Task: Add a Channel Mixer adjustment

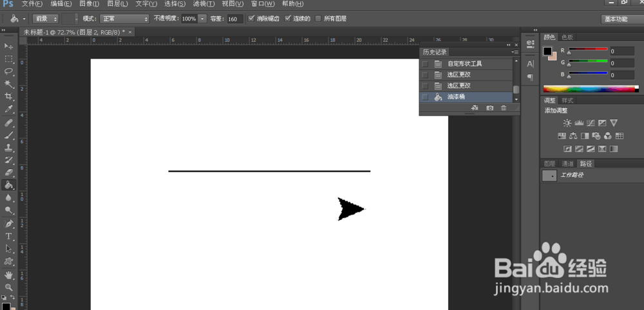Action: tap(608, 136)
